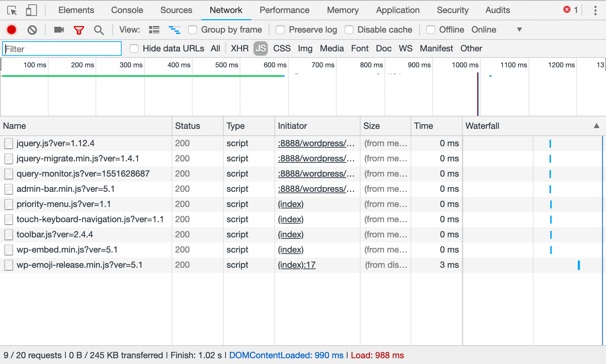606x364 pixels.
Task: Type in the Filter requests field
Action: click(x=62, y=48)
